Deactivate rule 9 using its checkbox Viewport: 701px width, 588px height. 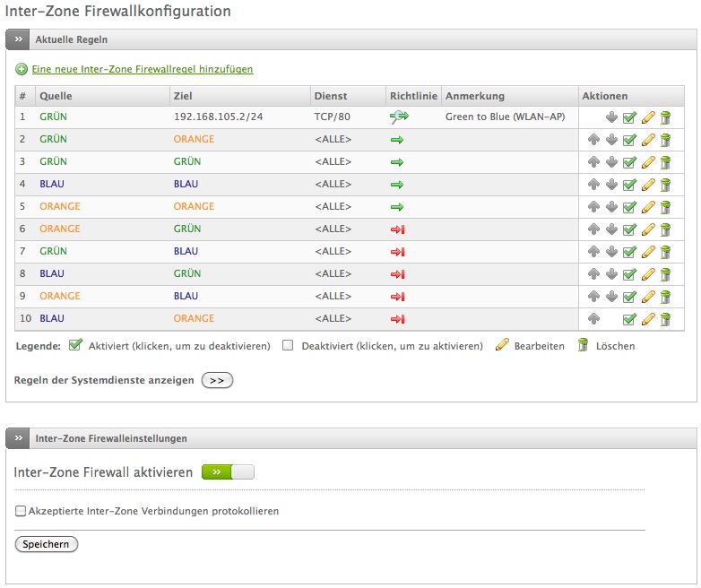coord(629,297)
